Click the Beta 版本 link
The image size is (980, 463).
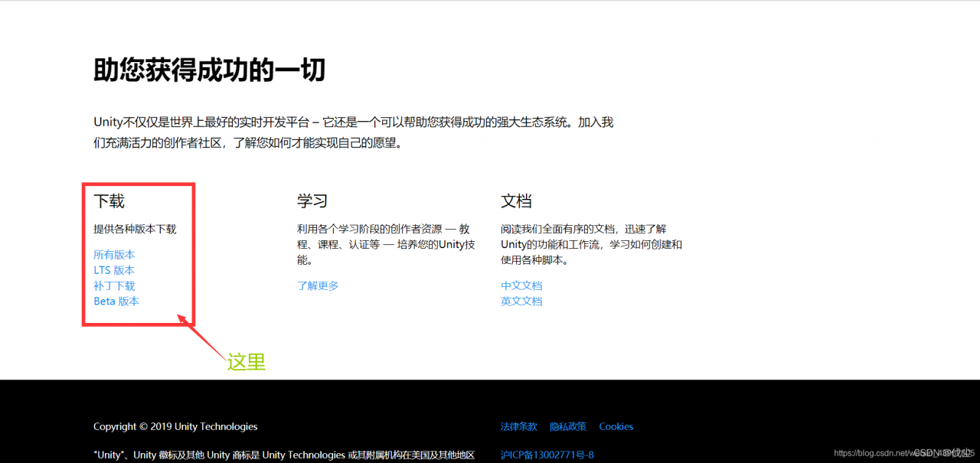pos(116,301)
